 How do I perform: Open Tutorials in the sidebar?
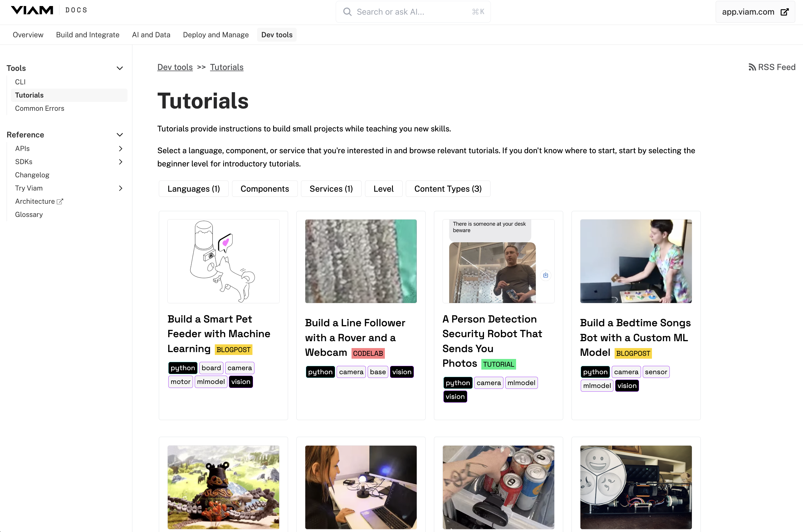pyautogui.click(x=69, y=95)
